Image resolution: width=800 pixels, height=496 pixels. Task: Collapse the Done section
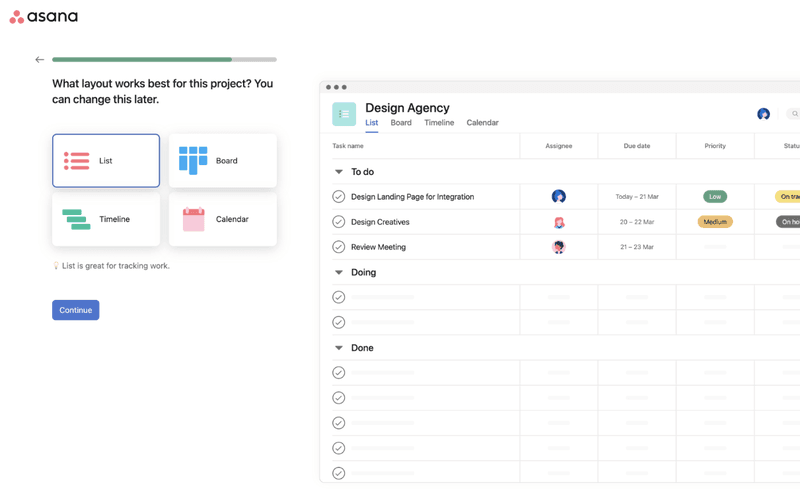point(339,348)
